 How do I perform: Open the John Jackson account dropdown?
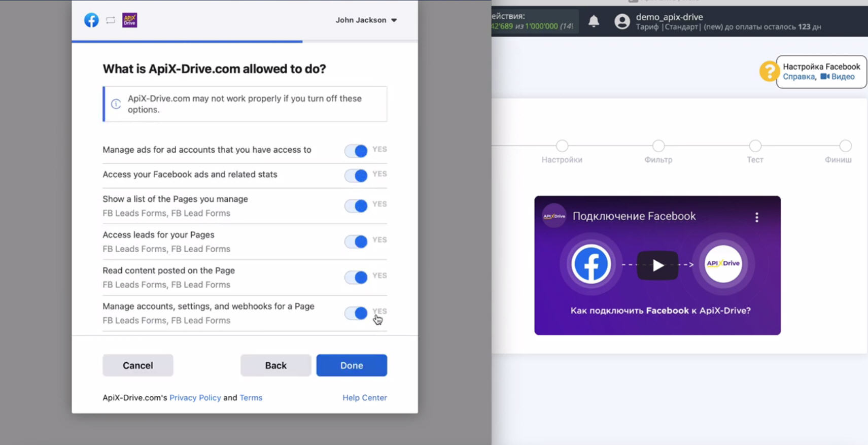[x=366, y=20]
